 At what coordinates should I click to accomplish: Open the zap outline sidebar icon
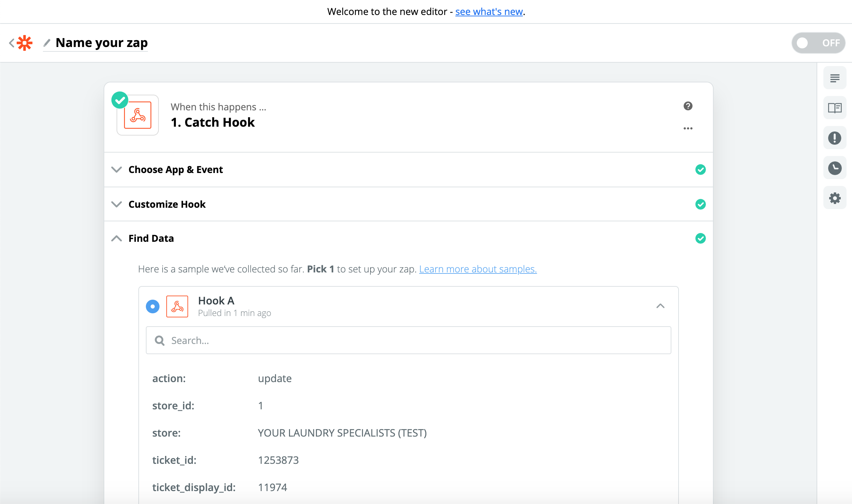835,78
